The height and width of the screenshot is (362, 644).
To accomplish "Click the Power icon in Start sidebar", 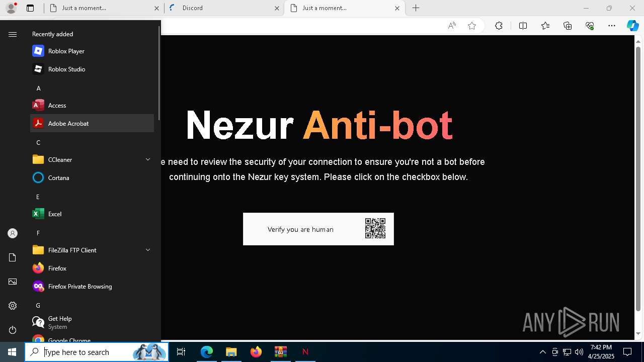I will (x=13, y=330).
